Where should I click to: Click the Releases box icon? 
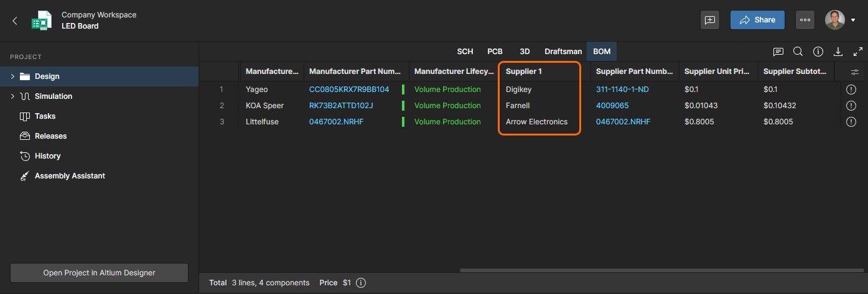pyautogui.click(x=25, y=136)
